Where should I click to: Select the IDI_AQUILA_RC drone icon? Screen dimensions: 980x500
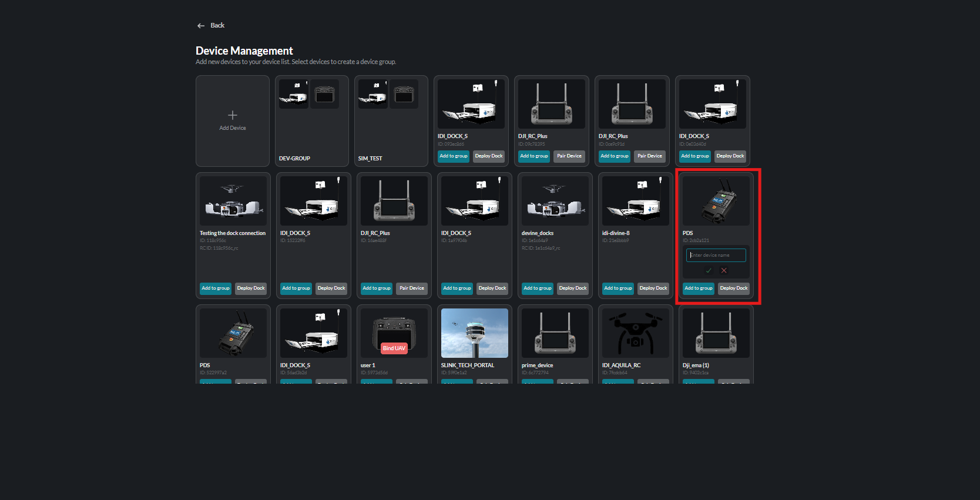pyautogui.click(x=636, y=333)
